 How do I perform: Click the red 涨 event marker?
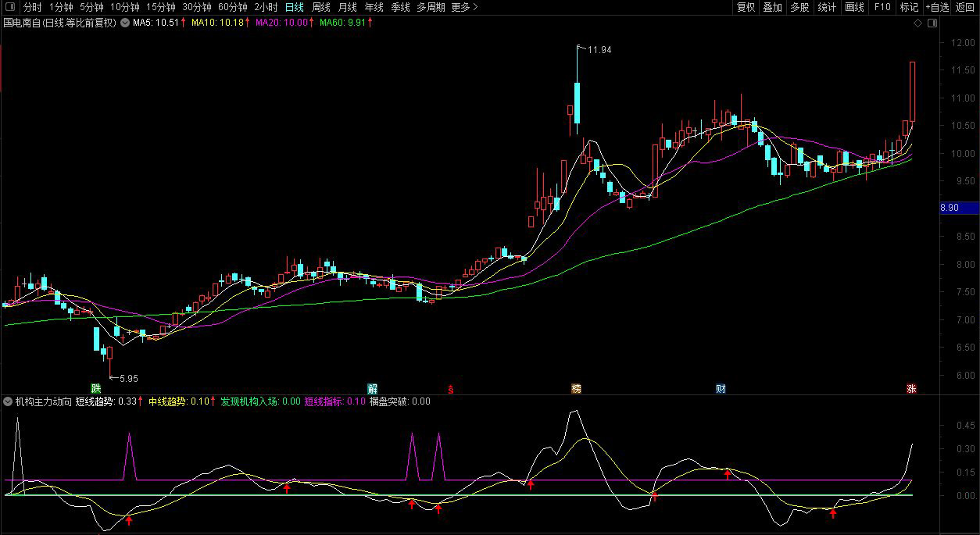click(911, 388)
